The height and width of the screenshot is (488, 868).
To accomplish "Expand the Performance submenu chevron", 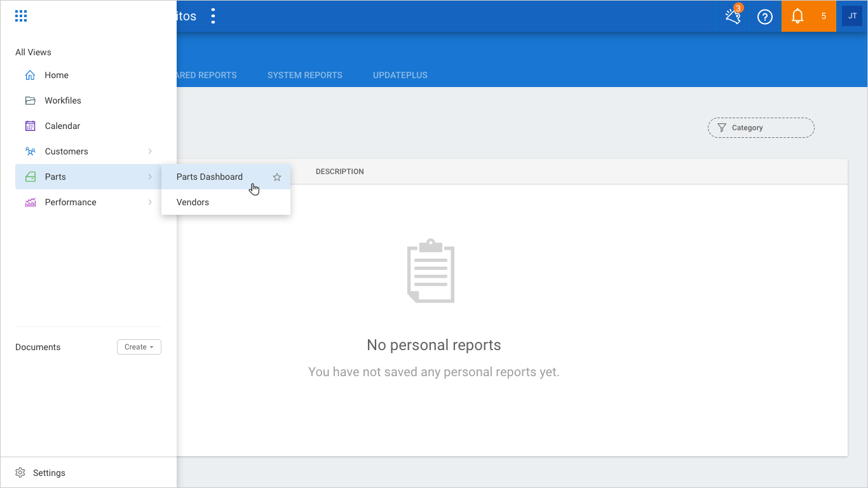I will [150, 202].
